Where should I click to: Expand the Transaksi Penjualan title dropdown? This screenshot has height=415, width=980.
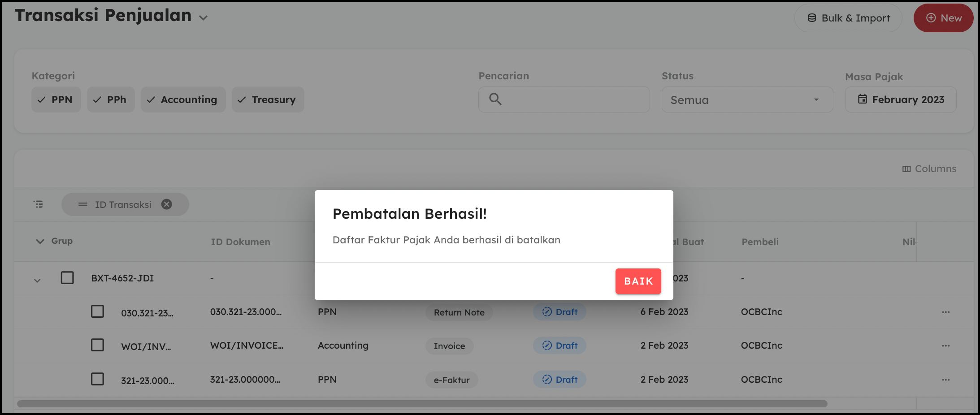(x=204, y=18)
